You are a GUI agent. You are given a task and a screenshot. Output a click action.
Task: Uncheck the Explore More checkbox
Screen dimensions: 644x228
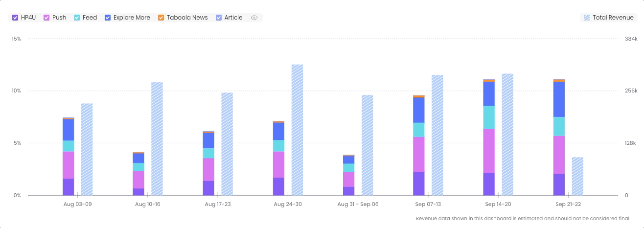click(x=108, y=18)
